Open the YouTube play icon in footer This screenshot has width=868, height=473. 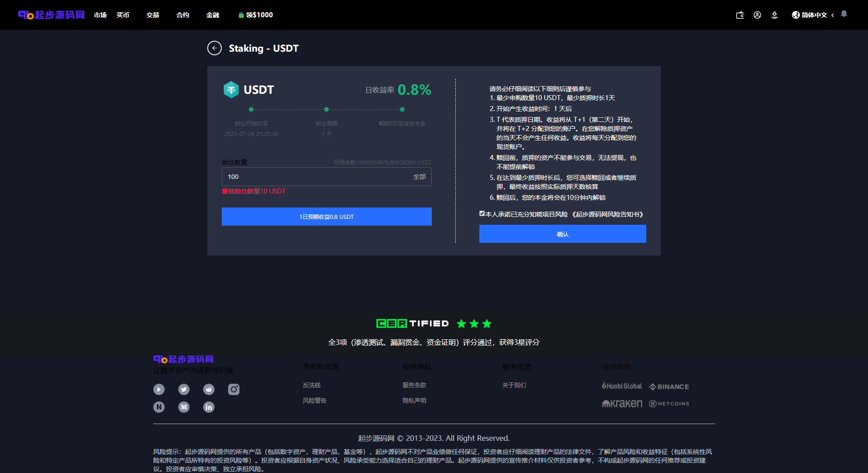(159, 389)
